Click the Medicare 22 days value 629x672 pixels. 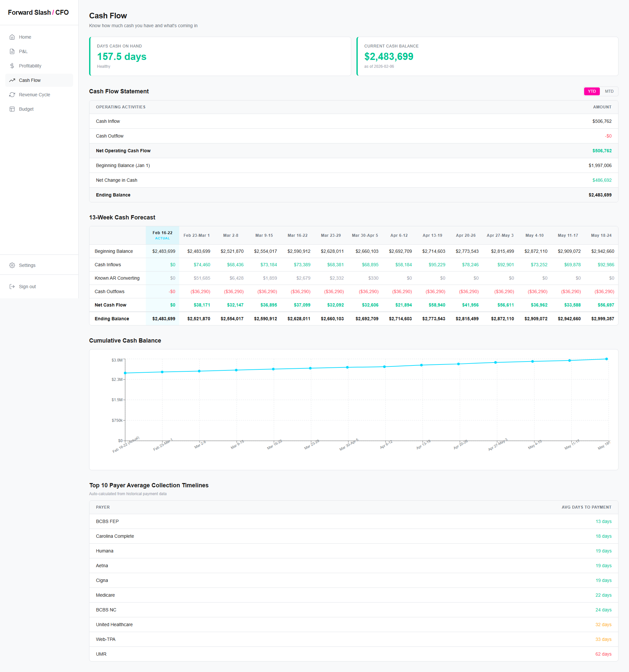(603, 595)
